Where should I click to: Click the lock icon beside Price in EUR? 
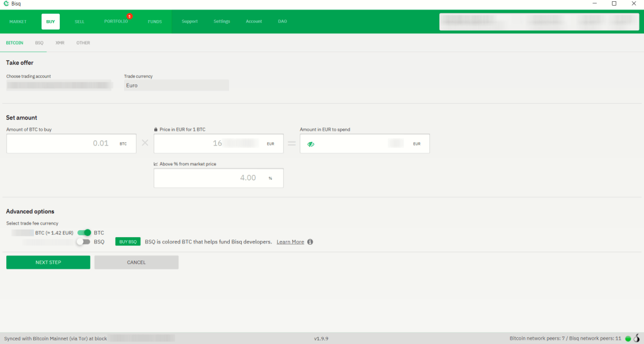pyautogui.click(x=155, y=130)
